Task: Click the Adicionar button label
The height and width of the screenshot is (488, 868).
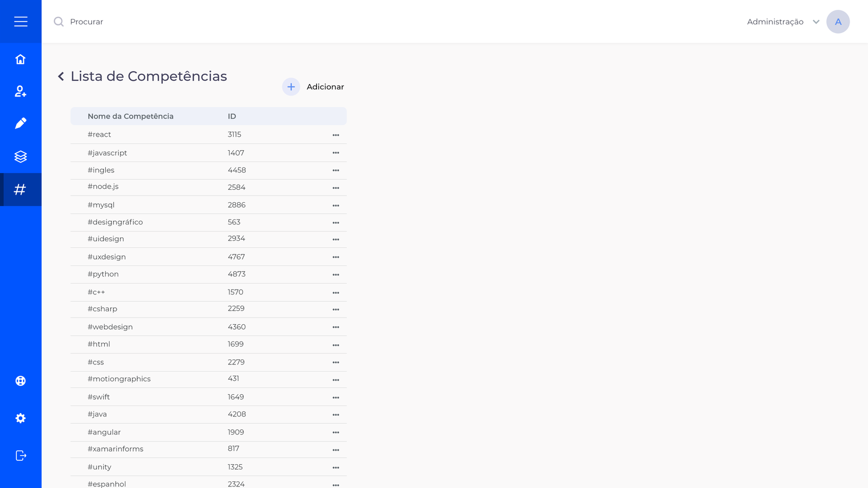Action: [325, 87]
